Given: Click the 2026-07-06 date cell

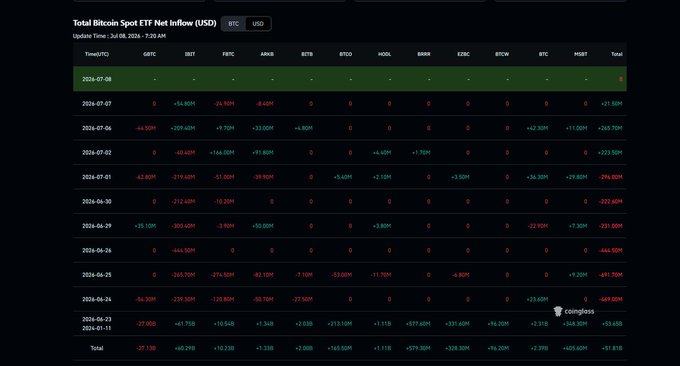Looking at the screenshot, I should [97, 128].
